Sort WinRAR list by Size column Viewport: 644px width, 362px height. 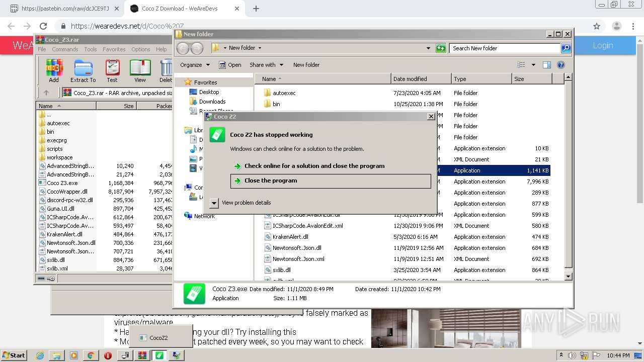coord(116,106)
